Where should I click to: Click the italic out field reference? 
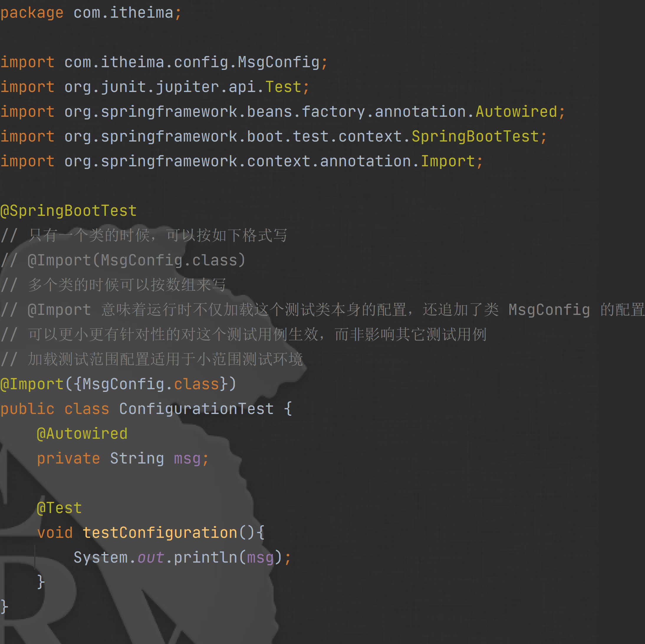click(x=151, y=558)
